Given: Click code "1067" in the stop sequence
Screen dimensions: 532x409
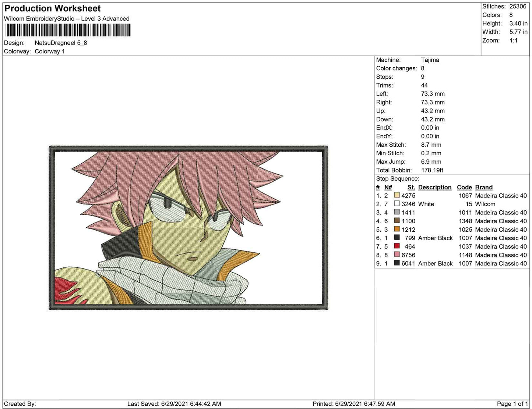Looking at the screenshot, I should tap(465, 196).
